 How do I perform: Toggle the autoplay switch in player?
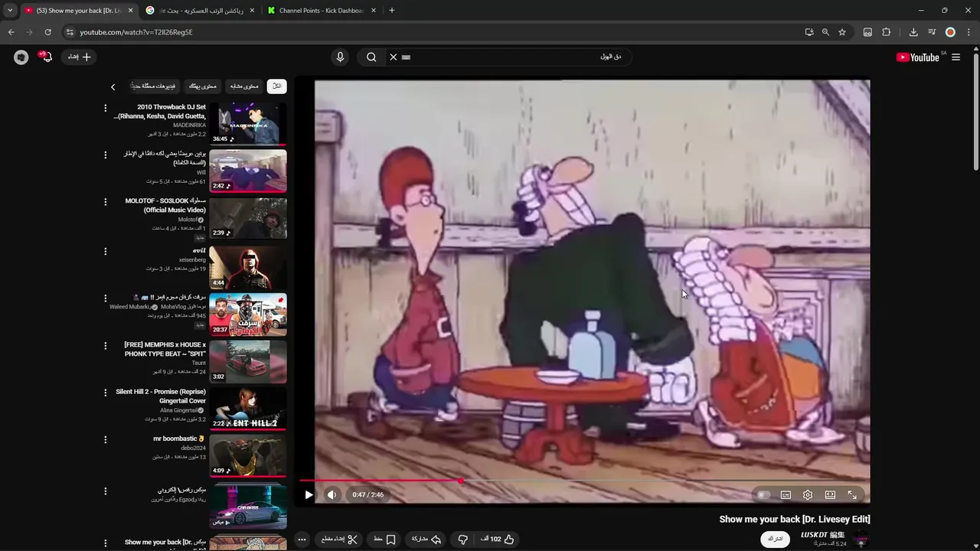763,495
